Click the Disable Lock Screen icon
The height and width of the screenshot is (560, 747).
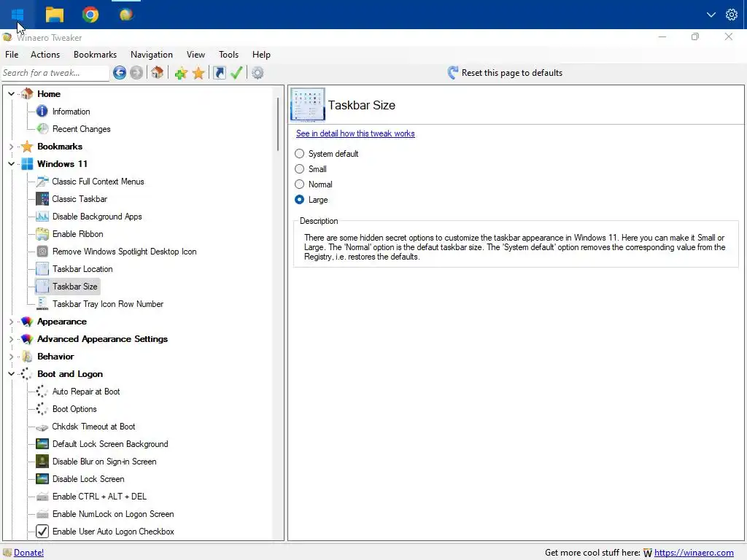coord(42,478)
